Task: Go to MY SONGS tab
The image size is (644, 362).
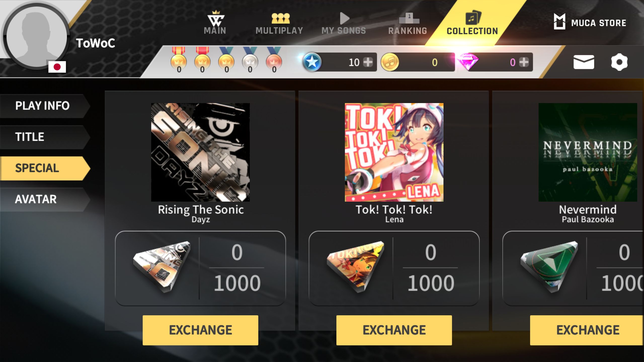Action: [344, 24]
